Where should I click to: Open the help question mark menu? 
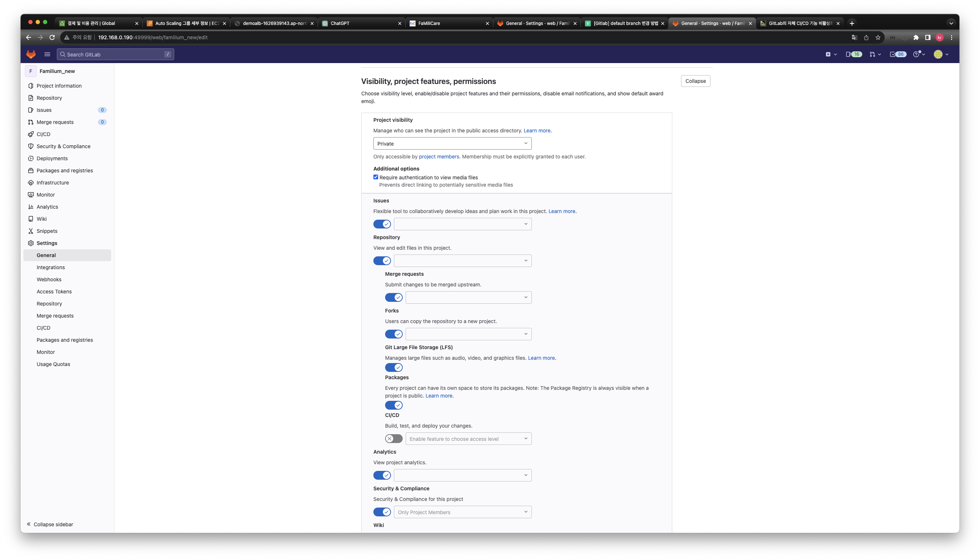(x=919, y=54)
